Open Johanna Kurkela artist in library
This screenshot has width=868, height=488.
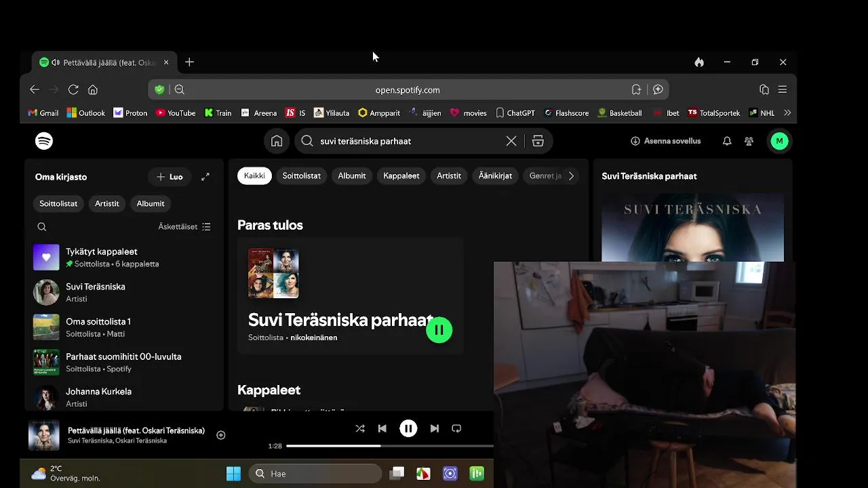[x=124, y=397]
